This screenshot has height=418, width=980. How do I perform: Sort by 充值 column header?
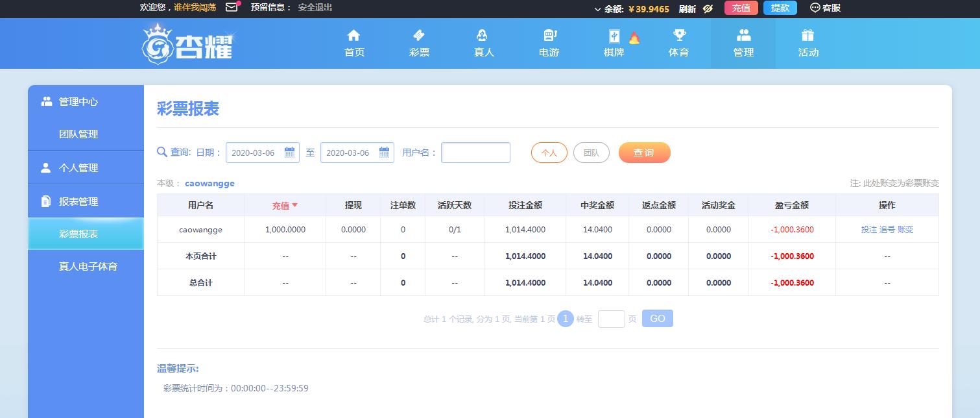pyautogui.click(x=285, y=205)
